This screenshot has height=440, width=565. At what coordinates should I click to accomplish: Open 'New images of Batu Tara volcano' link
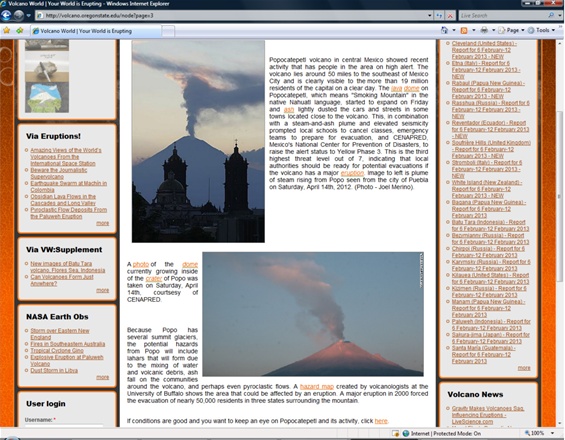[x=68, y=267]
